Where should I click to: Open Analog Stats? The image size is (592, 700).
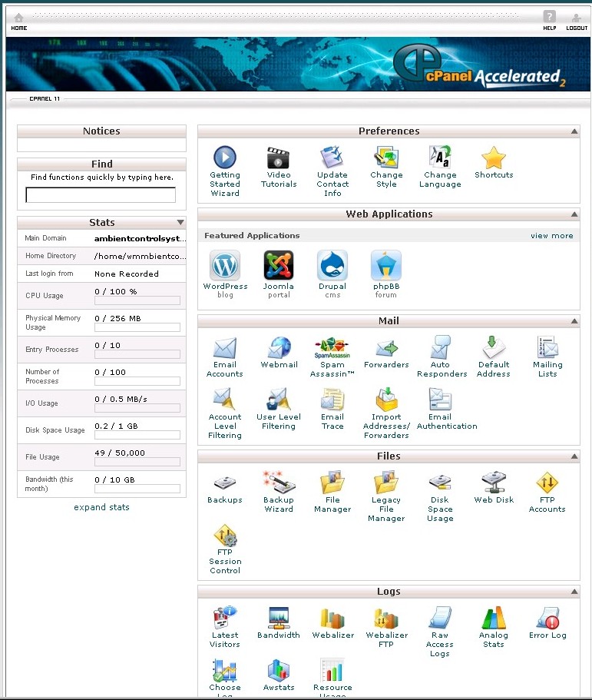[x=494, y=627]
